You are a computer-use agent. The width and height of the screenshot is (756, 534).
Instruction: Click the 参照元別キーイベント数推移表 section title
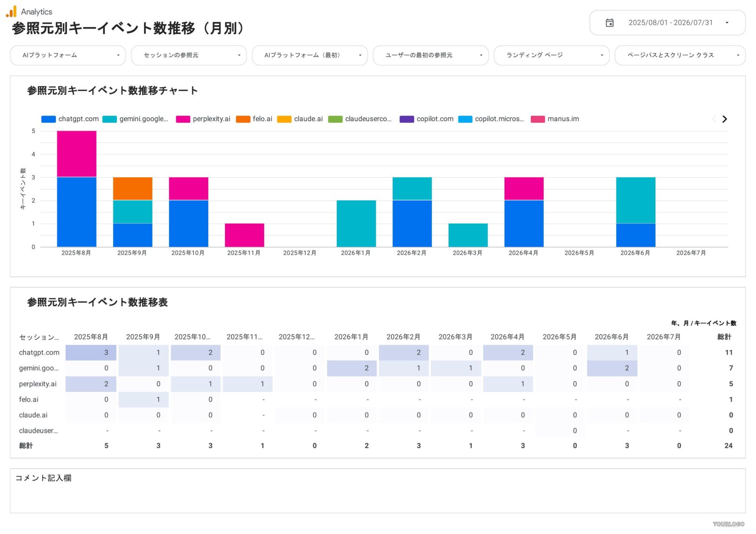(98, 302)
